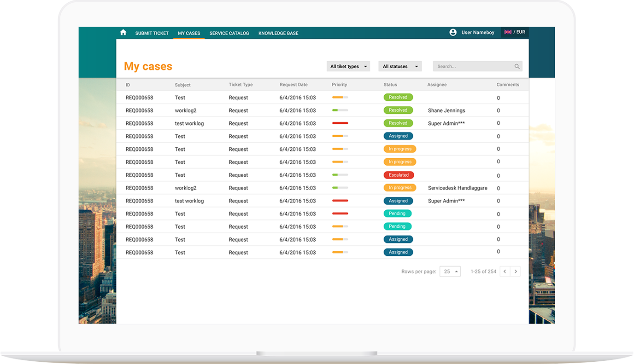The image size is (634, 364).
Task: Click the magnifier icon in search box
Action: (x=517, y=67)
